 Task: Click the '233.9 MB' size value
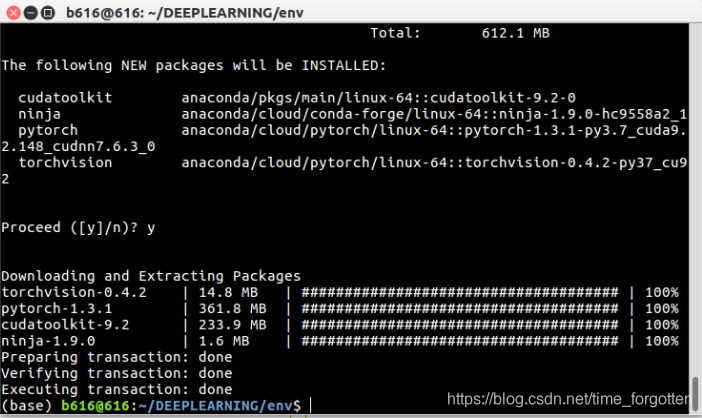coord(232,325)
